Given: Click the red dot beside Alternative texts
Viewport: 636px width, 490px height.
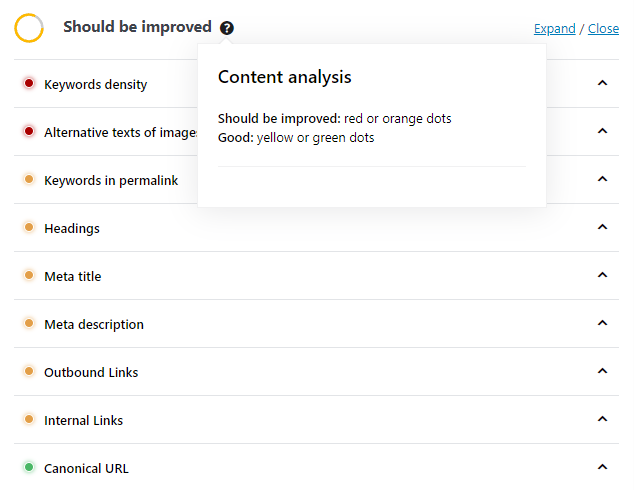Looking at the screenshot, I should [x=29, y=131].
